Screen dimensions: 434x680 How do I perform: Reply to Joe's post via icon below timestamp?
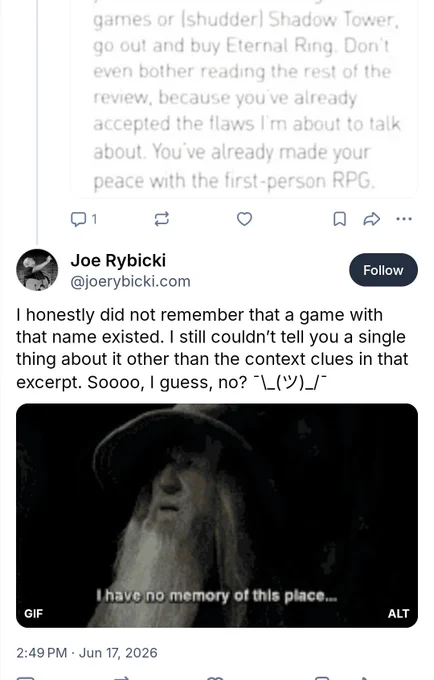[25, 677]
